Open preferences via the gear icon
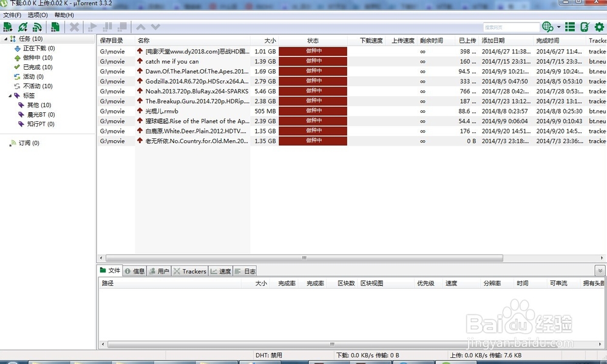Screen dimensions: 607x364 (599, 27)
